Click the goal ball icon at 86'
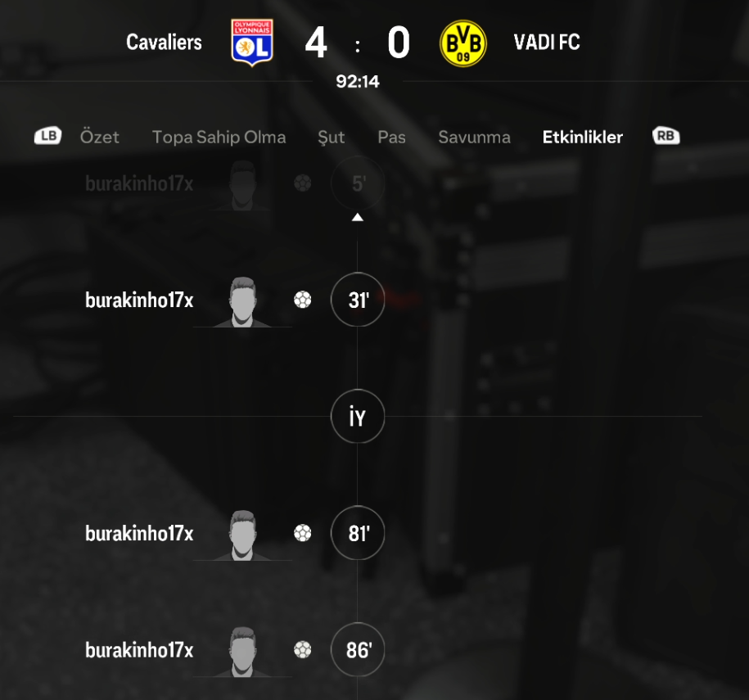This screenshot has width=749, height=700. point(302,650)
